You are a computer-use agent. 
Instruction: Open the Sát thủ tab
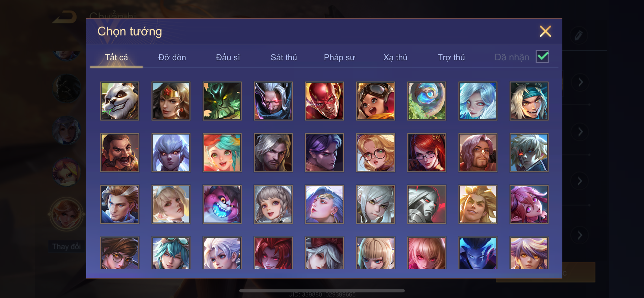[x=284, y=57]
